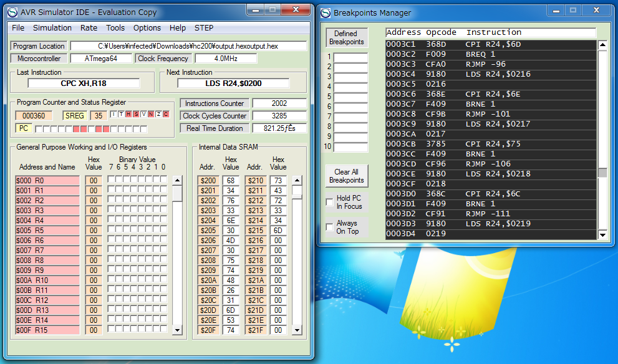Image resolution: width=618 pixels, height=364 pixels.
Task: Click the Real Time Duration value
Action: 279,128
